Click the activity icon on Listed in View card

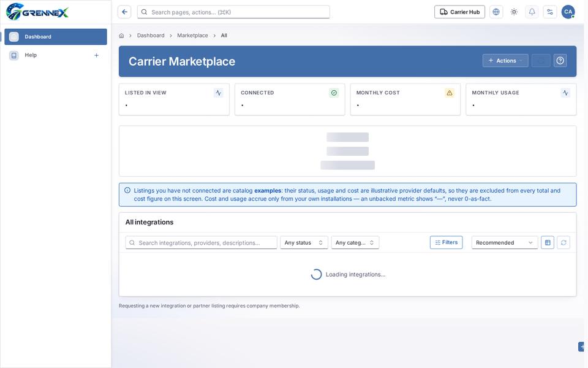[219, 93]
